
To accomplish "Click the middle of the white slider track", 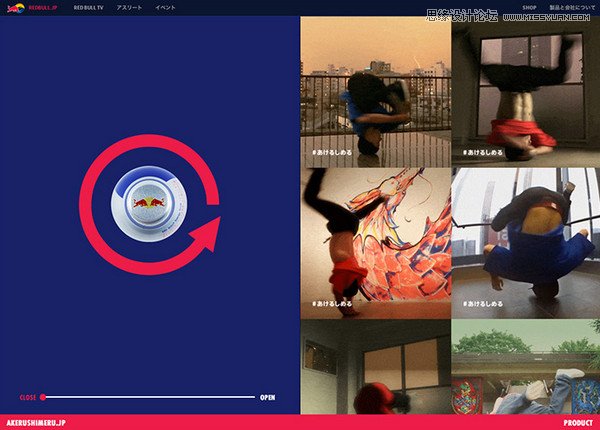I will (150, 397).
